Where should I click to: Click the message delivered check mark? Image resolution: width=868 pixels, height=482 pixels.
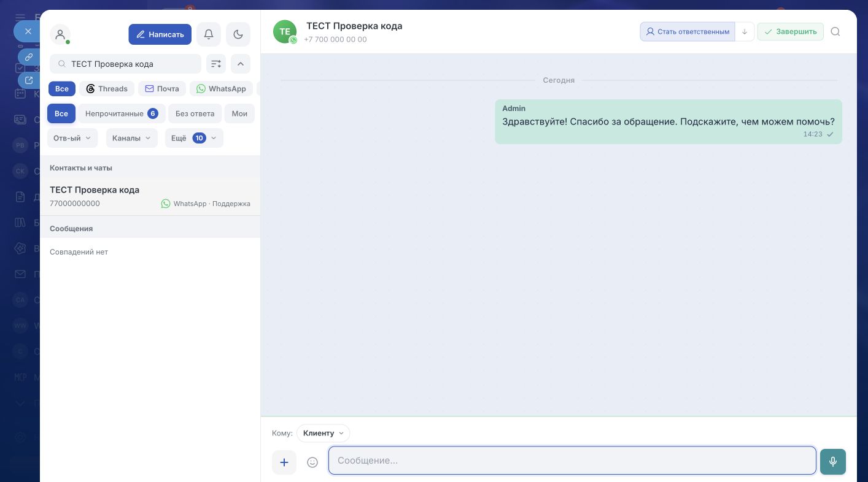(x=830, y=134)
